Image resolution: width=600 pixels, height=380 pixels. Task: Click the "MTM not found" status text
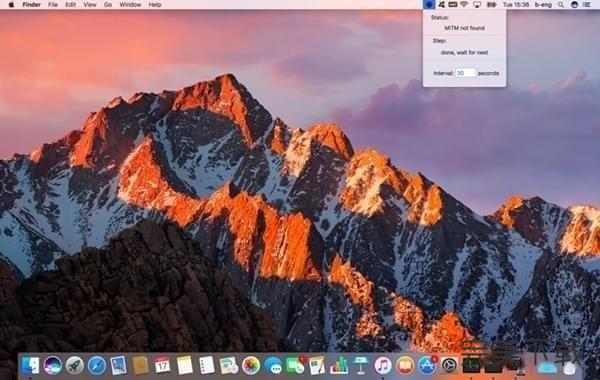click(464, 28)
